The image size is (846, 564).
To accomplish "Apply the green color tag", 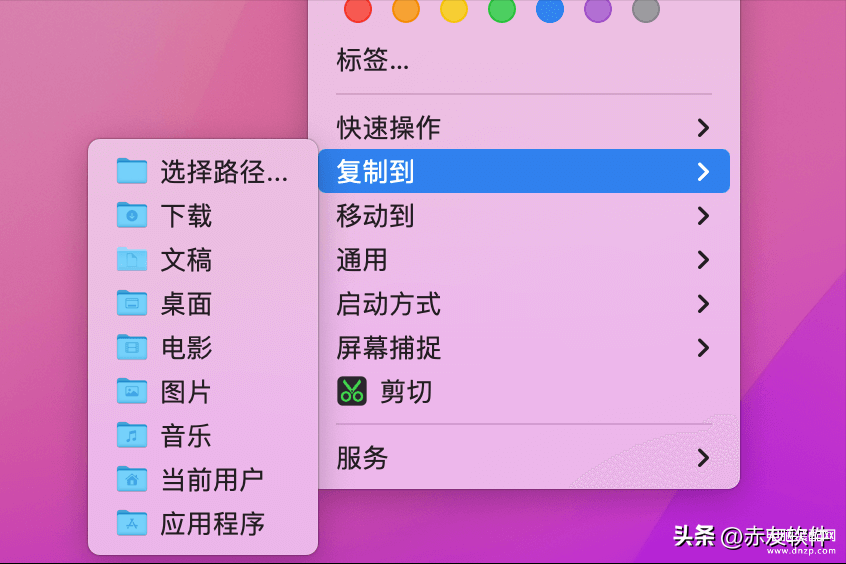I will [502, 9].
